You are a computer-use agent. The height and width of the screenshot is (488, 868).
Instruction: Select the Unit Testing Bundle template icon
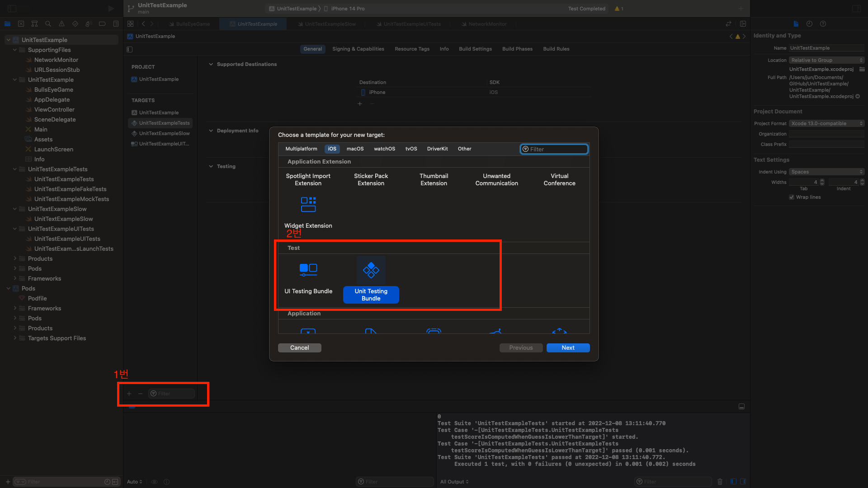click(371, 270)
